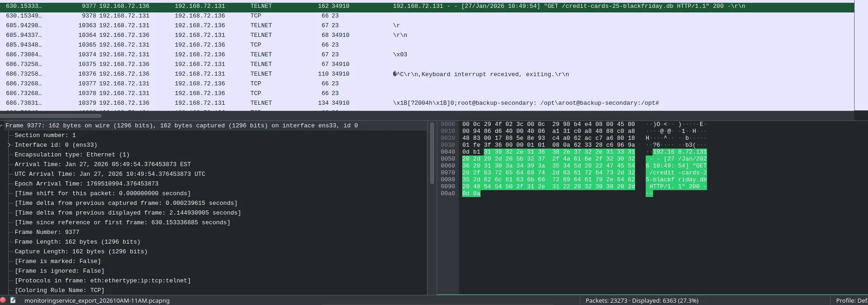This screenshot has height=305, width=868.
Task: Select Protocols in frame field
Action: (x=102, y=281)
